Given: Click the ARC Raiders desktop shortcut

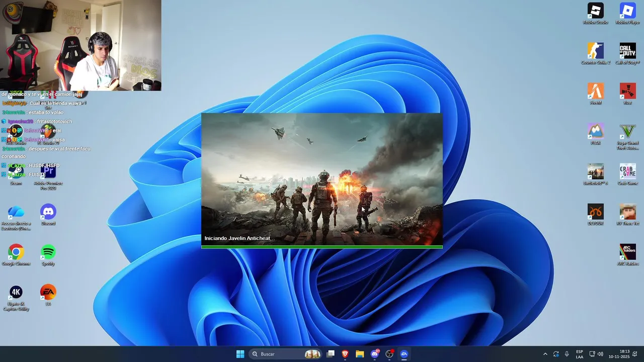Looking at the screenshot, I should 627,255.
